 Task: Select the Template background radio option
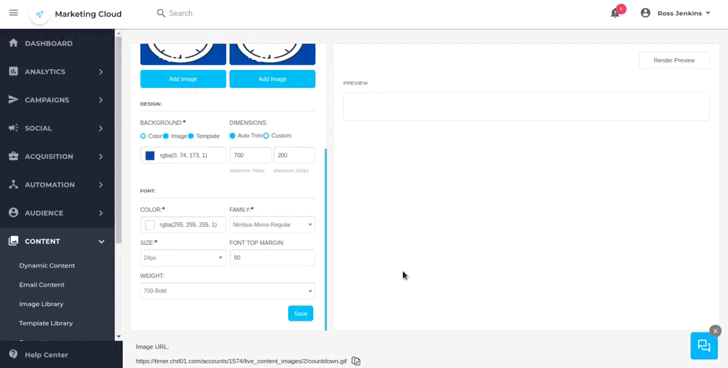(x=191, y=136)
